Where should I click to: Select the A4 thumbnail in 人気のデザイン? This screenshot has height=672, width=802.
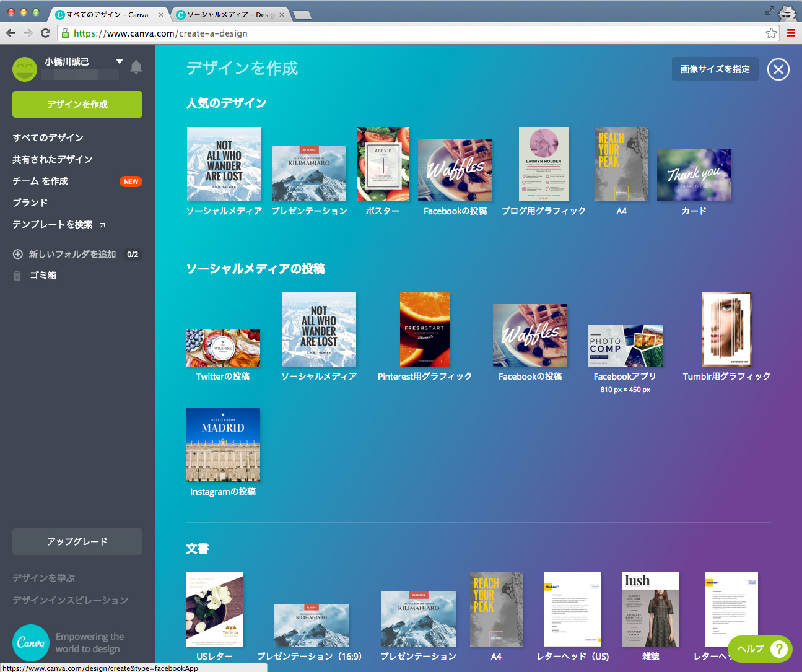pos(622,164)
